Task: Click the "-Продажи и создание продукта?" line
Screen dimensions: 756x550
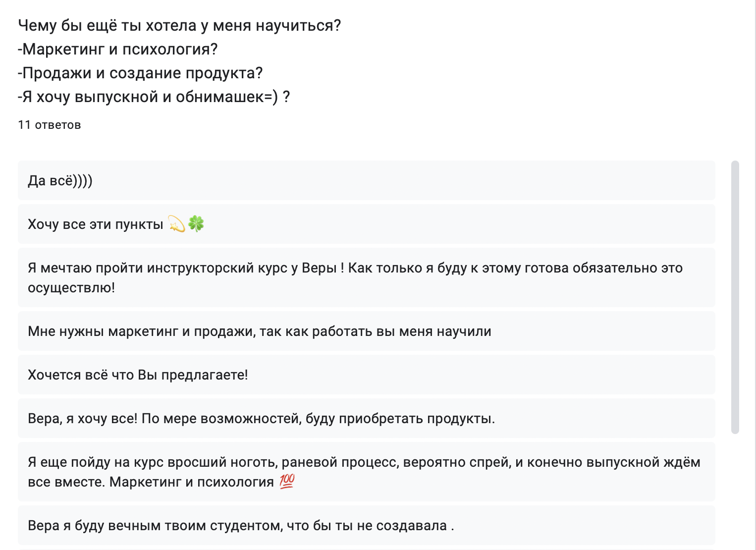Action: [140, 73]
